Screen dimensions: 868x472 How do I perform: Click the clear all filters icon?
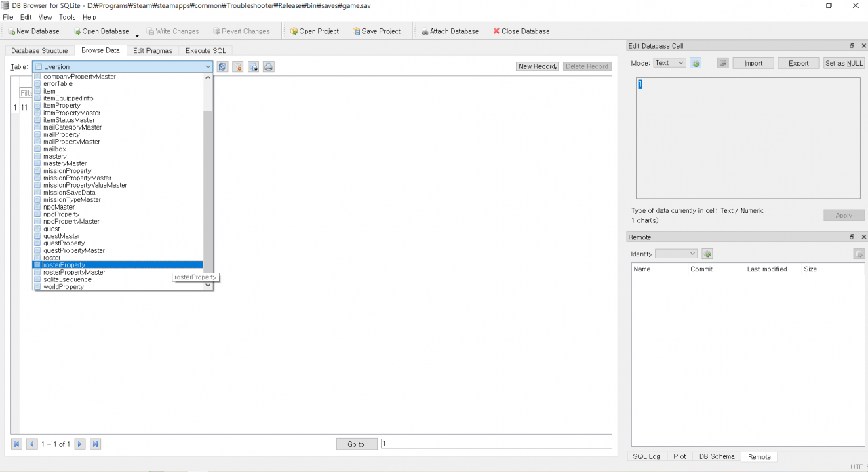238,66
